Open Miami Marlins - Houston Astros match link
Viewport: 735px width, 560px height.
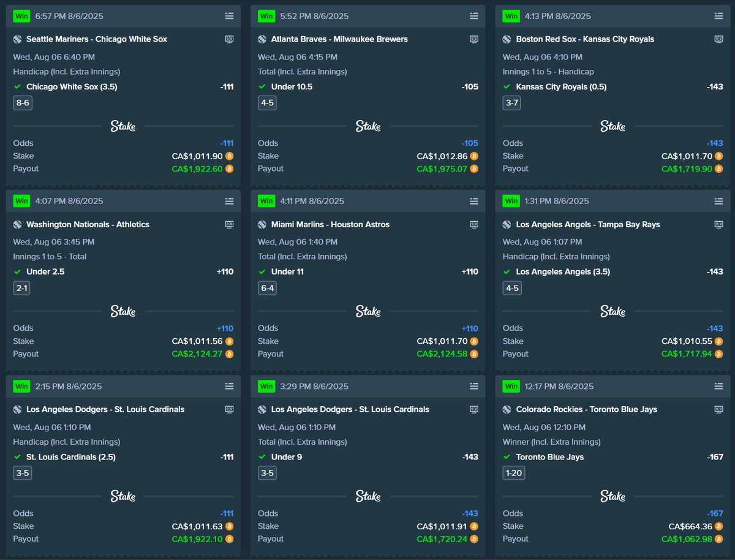[330, 224]
